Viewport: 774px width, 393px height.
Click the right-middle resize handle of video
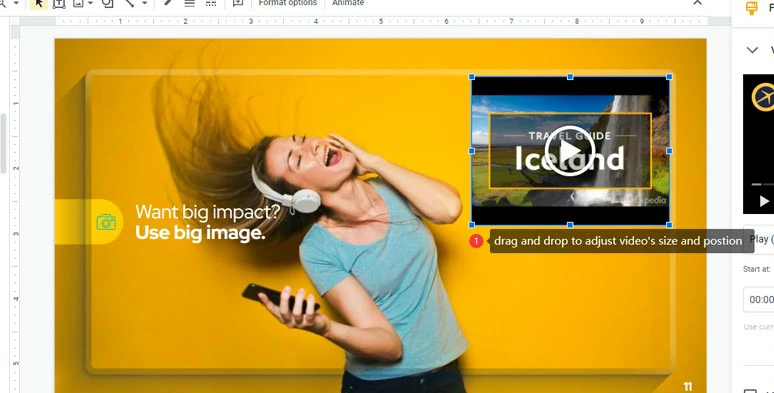point(669,151)
